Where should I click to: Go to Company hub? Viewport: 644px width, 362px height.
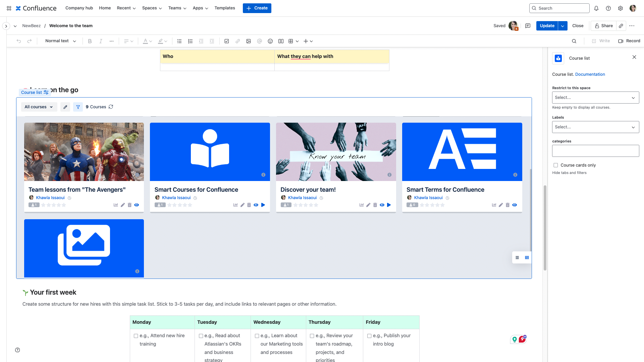[x=79, y=8]
